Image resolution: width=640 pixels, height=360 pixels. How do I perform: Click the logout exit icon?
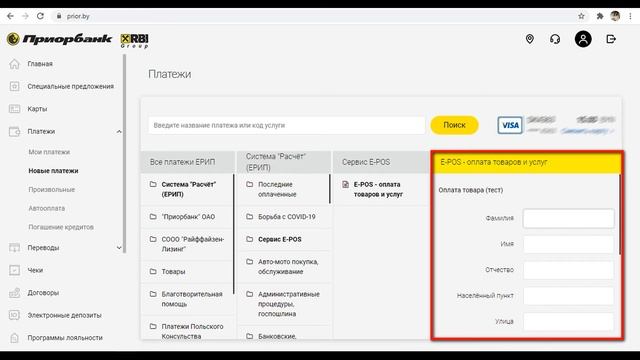pyautogui.click(x=611, y=39)
